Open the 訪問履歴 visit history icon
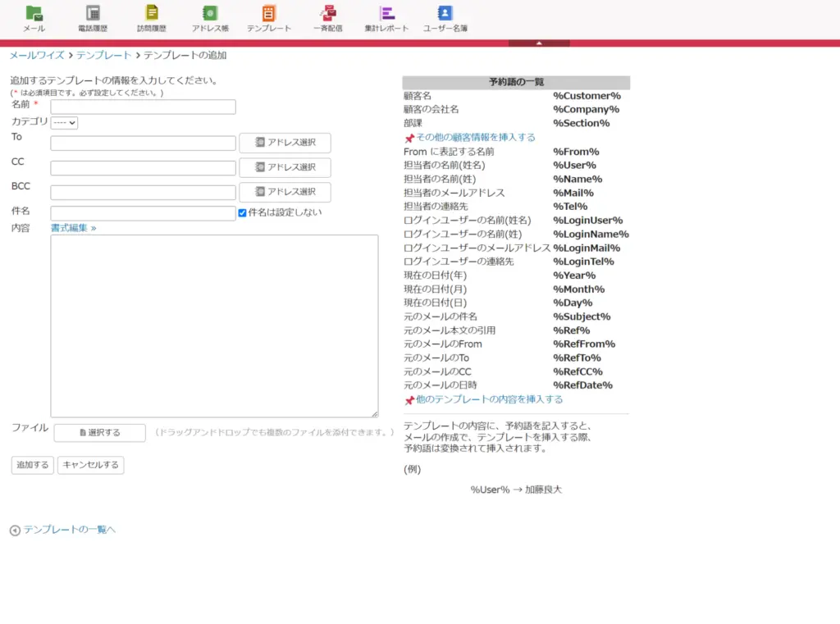Viewport: 840px width, 624px height. (151, 14)
